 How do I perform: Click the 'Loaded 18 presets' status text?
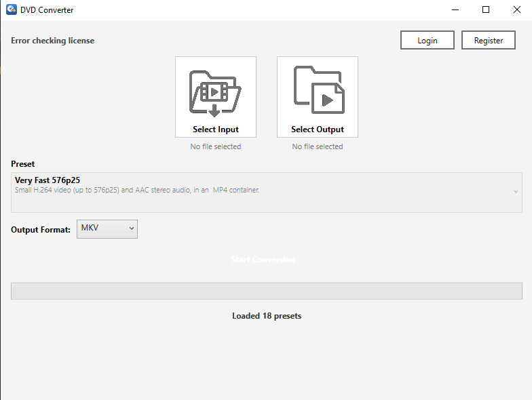(x=267, y=316)
